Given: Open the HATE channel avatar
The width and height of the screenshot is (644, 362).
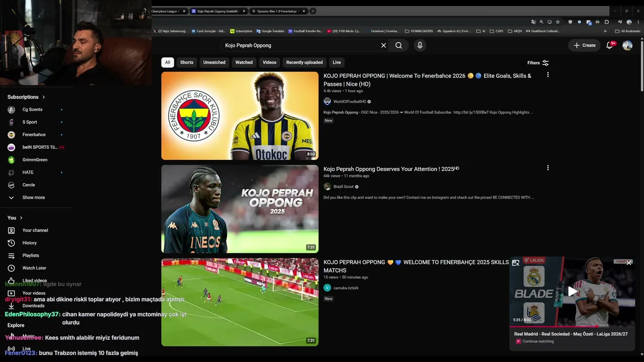Looking at the screenshot, I should (x=12, y=172).
